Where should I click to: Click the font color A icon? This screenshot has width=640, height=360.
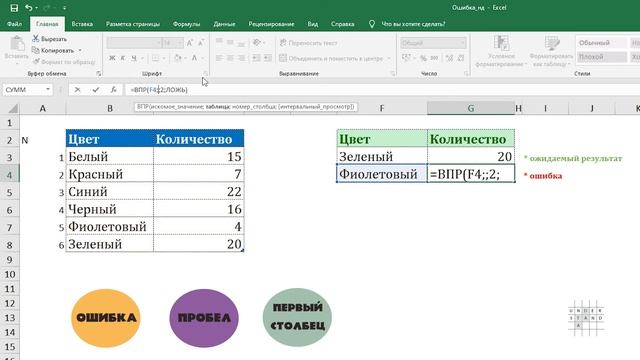click(195, 58)
